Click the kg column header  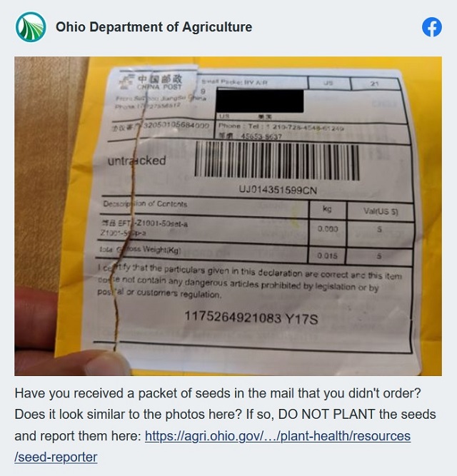327,209
